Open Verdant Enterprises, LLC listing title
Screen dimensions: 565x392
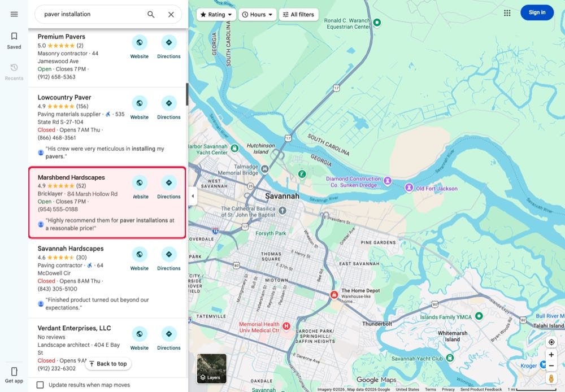point(74,328)
